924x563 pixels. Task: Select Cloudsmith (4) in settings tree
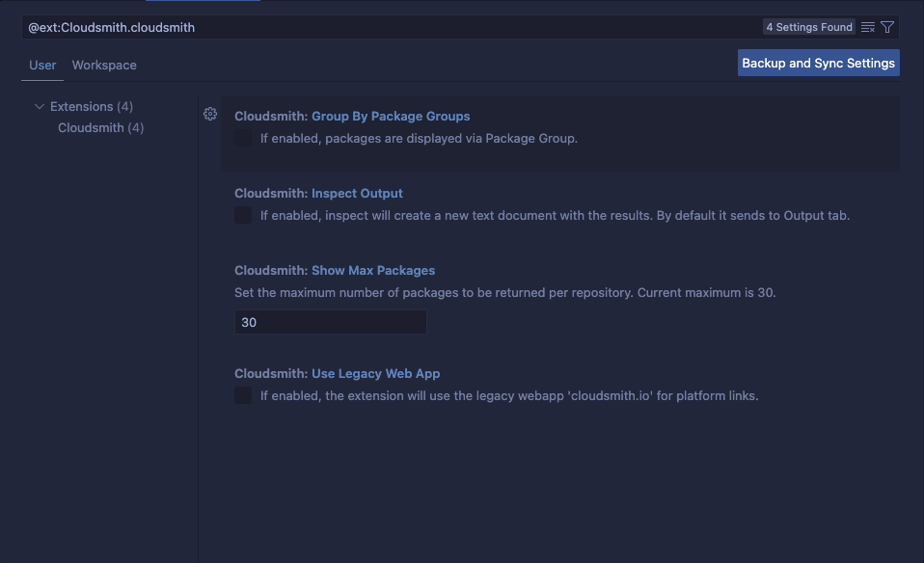[100, 128]
